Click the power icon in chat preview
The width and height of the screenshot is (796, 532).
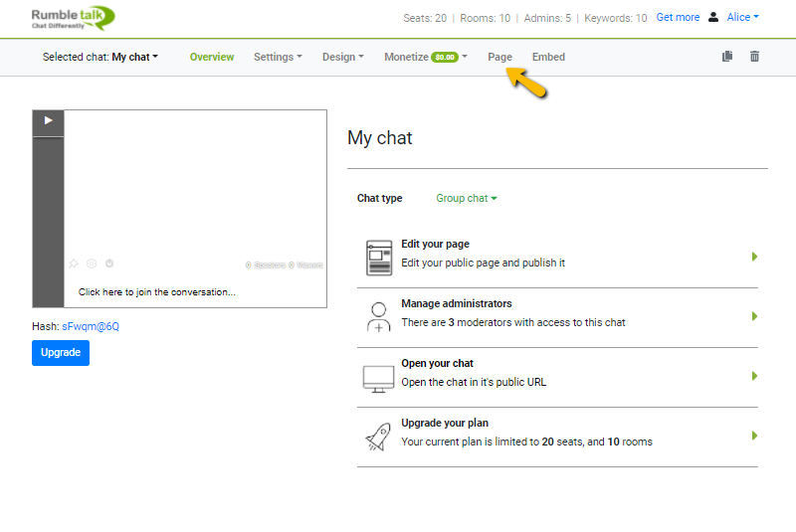pos(109,264)
